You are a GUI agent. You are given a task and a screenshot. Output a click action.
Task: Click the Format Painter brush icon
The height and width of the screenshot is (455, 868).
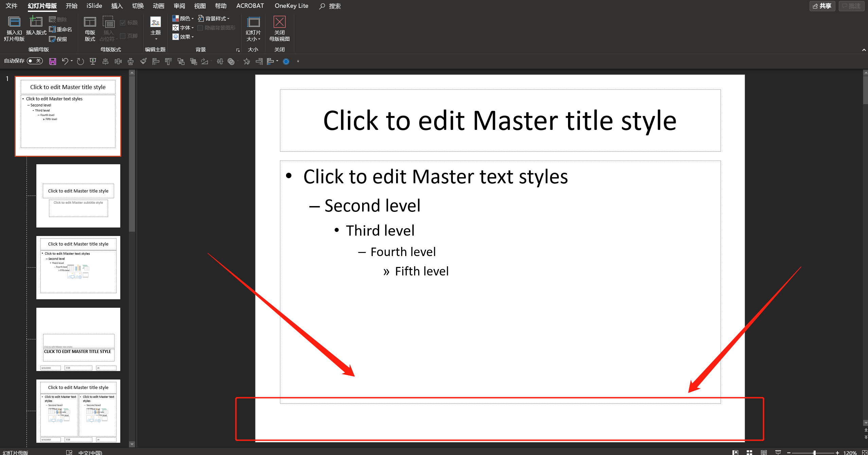coord(143,61)
